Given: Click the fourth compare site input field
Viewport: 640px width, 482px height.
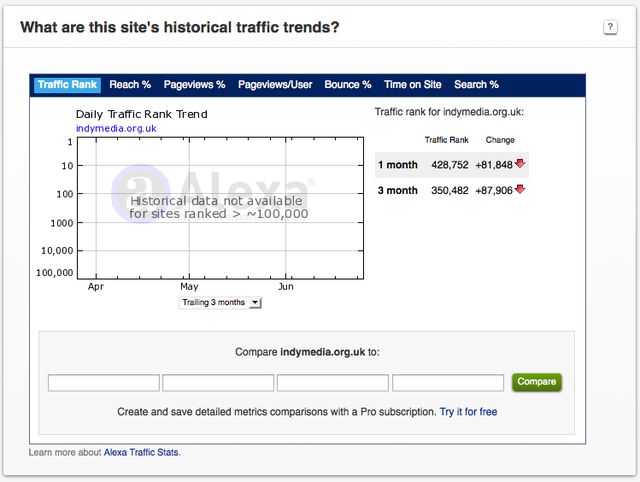Looking at the screenshot, I should 448,383.
